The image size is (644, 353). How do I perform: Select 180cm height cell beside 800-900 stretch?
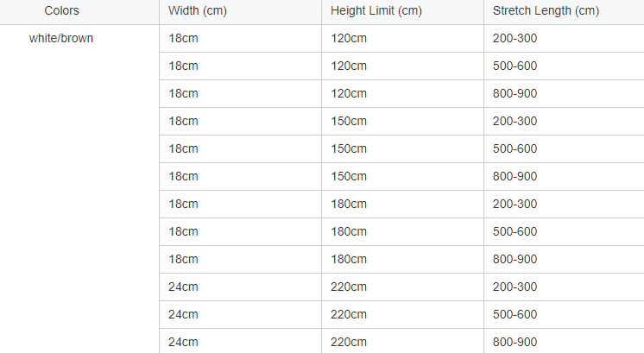pyautogui.click(x=349, y=259)
